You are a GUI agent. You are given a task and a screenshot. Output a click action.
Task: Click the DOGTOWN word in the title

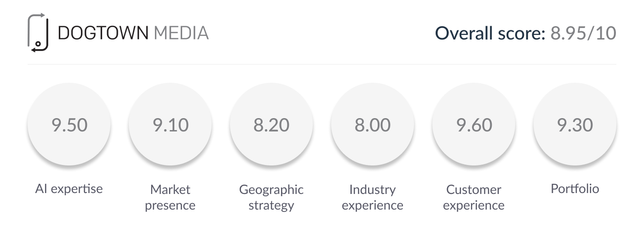tap(103, 33)
